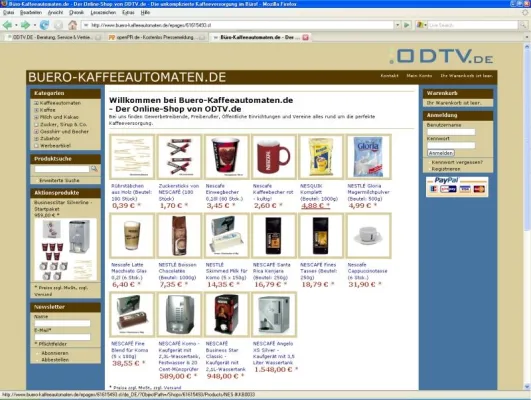Click the ODTV.de logo
Viewport: 531px width, 400px height.
pos(441,56)
